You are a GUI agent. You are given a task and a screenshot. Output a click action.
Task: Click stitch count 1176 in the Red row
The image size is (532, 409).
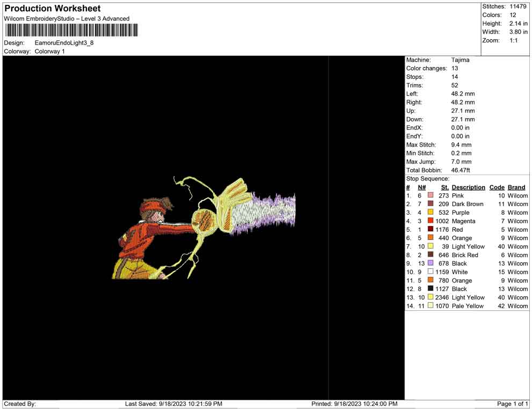pyautogui.click(x=442, y=229)
